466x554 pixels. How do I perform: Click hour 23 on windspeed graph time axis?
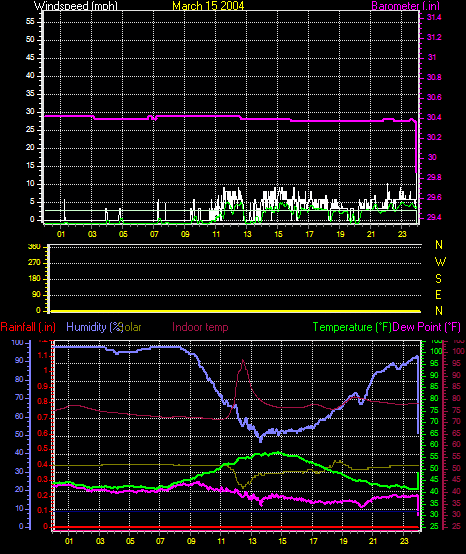402,234
